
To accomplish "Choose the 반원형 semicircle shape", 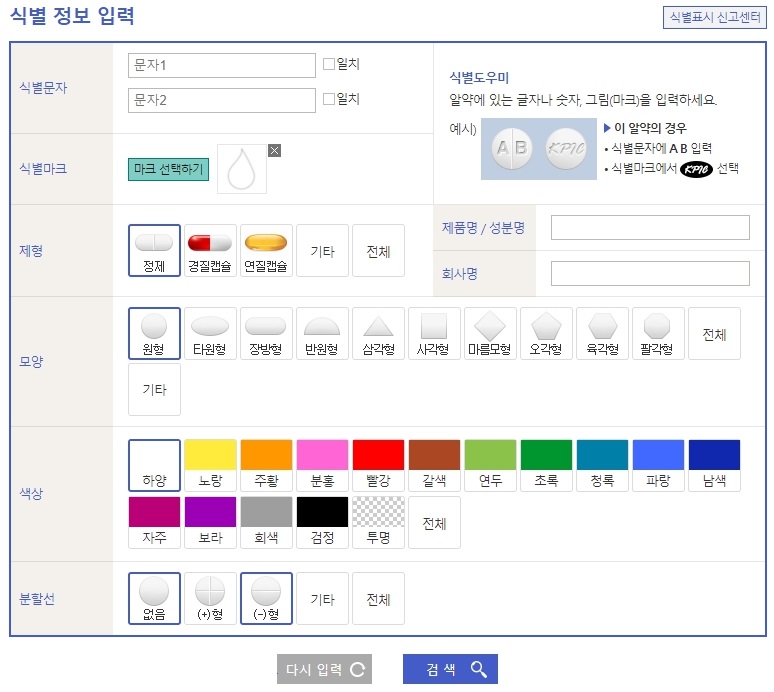I will pyautogui.click(x=322, y=333).
